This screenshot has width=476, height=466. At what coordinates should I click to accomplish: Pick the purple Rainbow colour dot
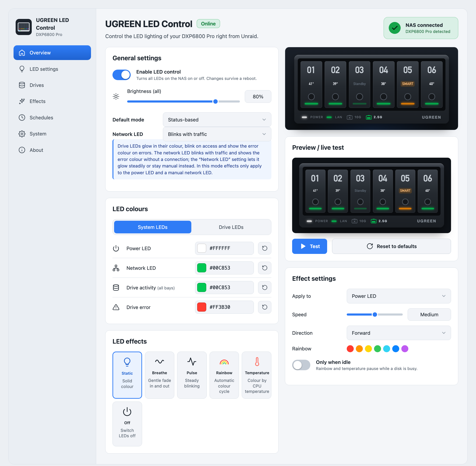[x=405, y=349]
